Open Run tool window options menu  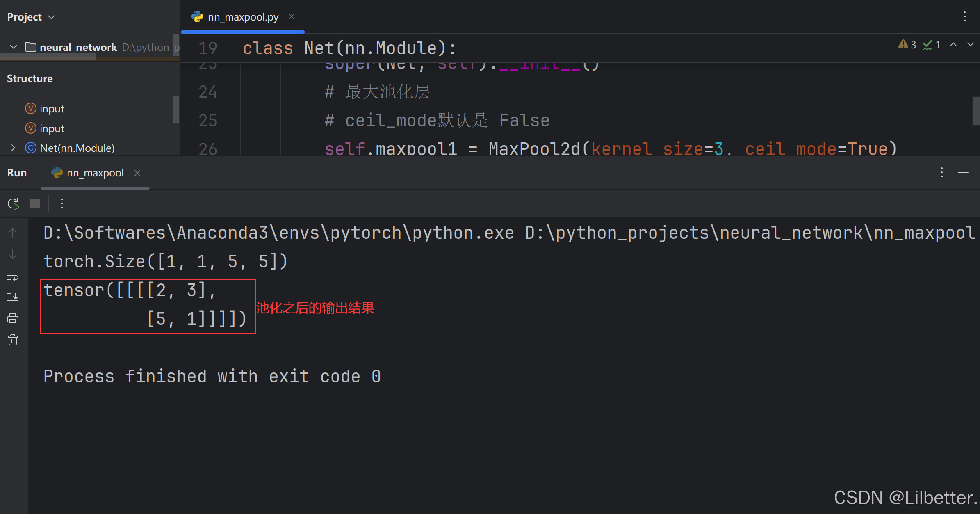click(x=942, y=173)
